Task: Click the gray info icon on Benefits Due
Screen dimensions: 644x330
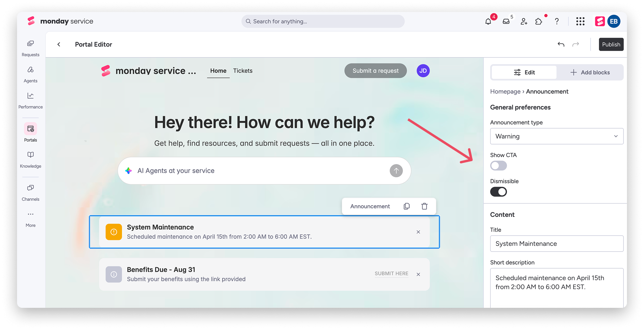Action: coord(114,274)
